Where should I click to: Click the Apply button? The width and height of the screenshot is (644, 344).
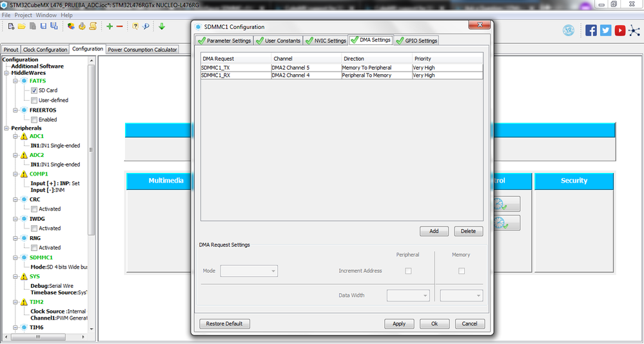[399, 324]
